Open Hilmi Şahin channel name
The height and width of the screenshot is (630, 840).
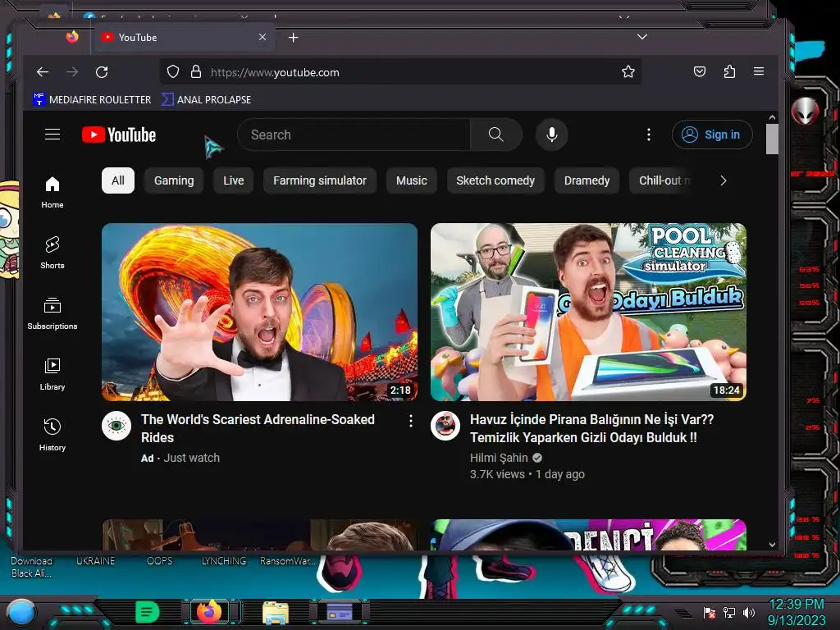(499, 458)
